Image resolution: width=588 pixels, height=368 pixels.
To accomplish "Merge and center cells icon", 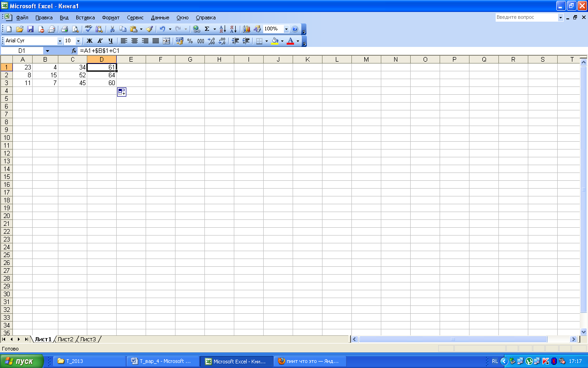I will [x=166, y=41].
